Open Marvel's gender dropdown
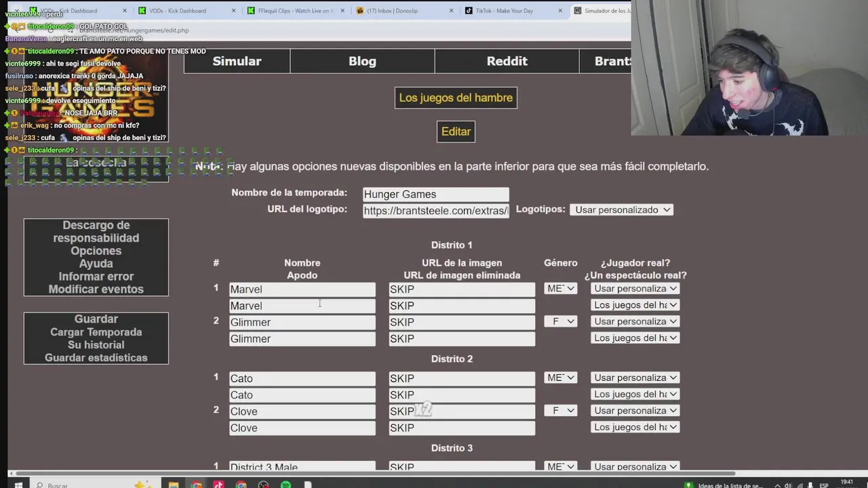The image size is (868, 488). [x=561, y=289]
